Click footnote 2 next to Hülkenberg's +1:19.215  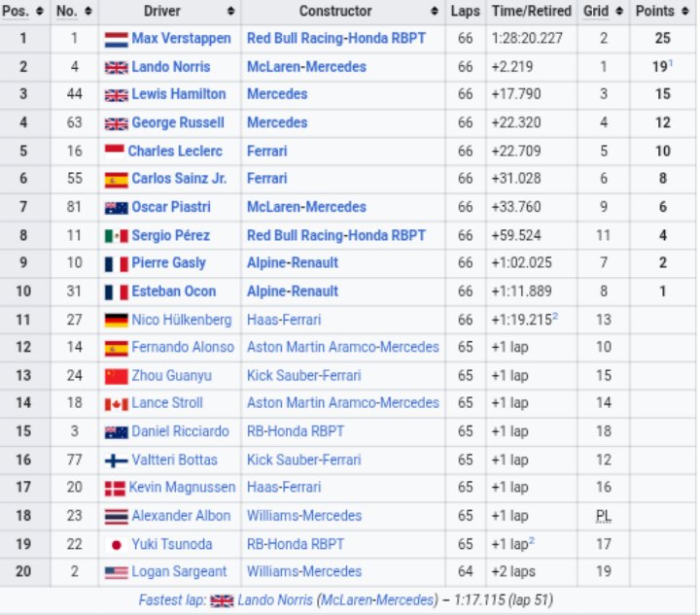coord(555,316)
